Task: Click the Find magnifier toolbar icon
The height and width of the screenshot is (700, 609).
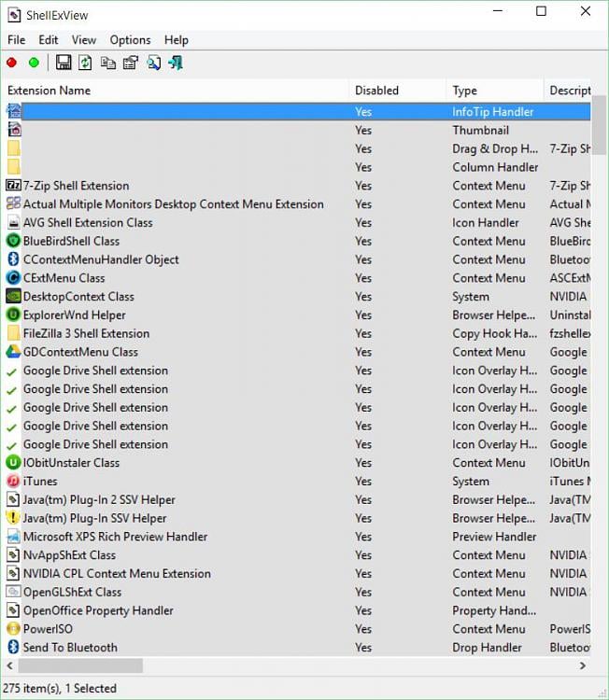Action: coord(153,63)
